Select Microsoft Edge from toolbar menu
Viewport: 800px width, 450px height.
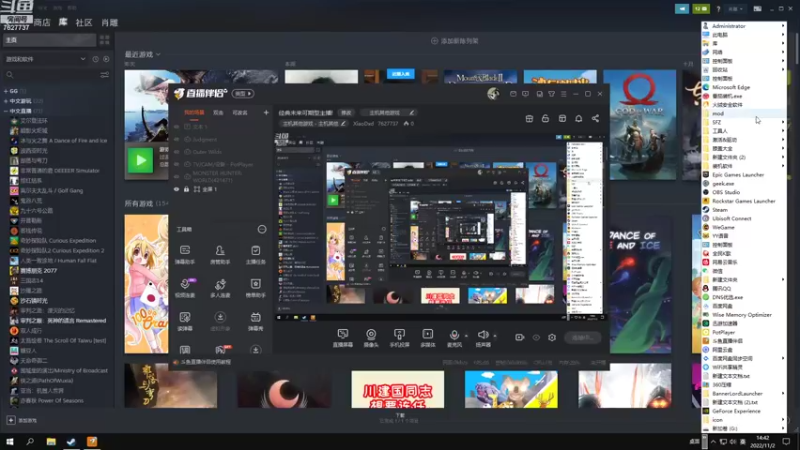tap(744, 87)
